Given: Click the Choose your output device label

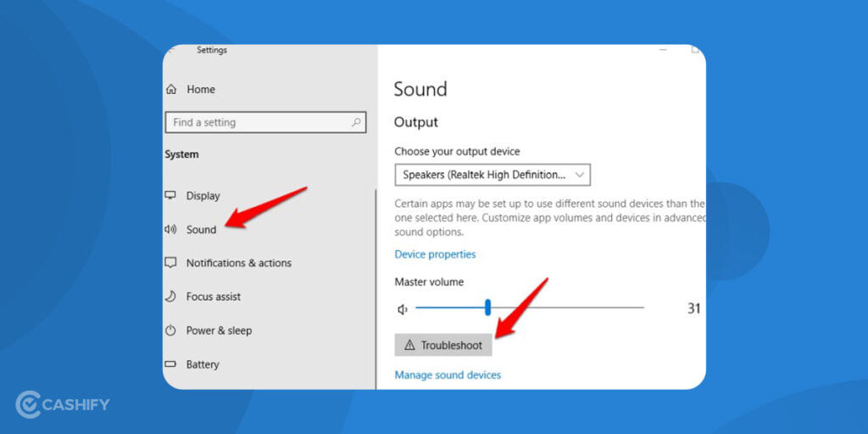Looking at the screenshot, I should click(x=457, y=151).
